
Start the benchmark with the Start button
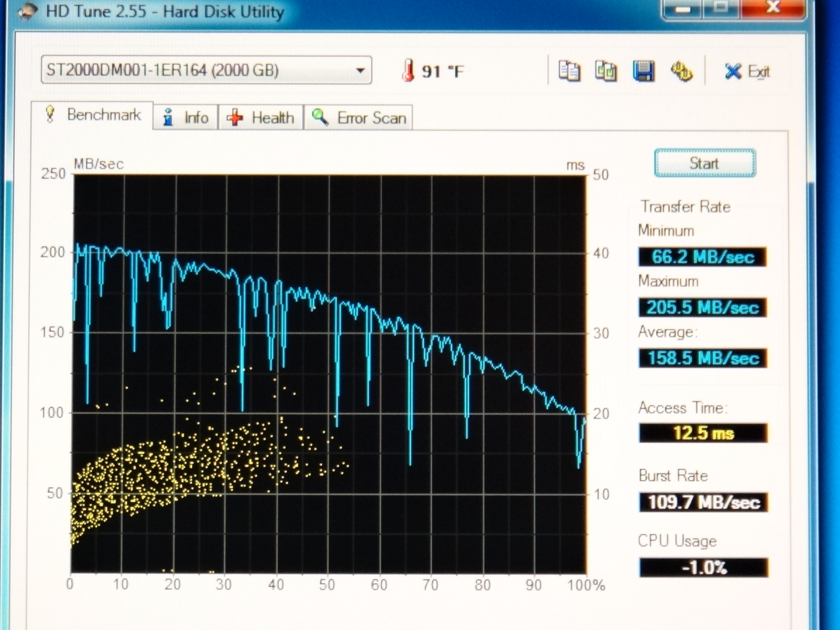705,163
